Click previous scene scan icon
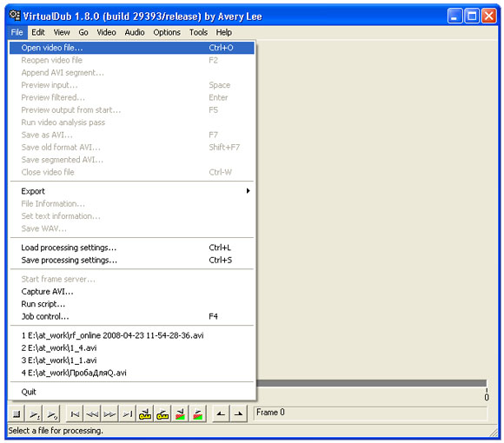Image resolution: width=504 pixels, height=443 pixels. pos(181,414)
